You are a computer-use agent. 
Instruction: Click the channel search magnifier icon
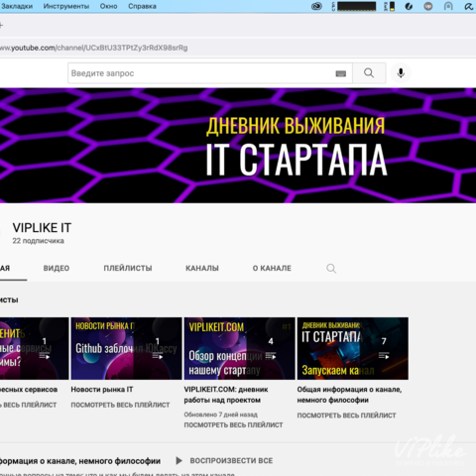click(x=331, y=269)
